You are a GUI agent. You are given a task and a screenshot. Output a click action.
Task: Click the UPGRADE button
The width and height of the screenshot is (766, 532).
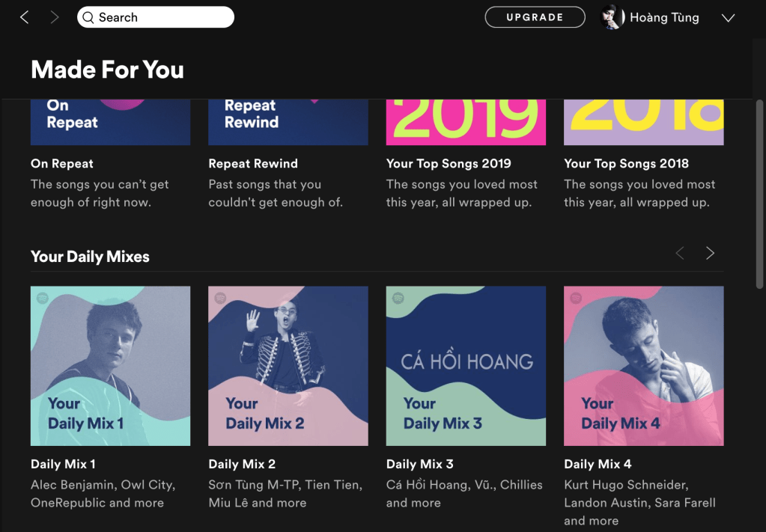(x=535, y=17)
